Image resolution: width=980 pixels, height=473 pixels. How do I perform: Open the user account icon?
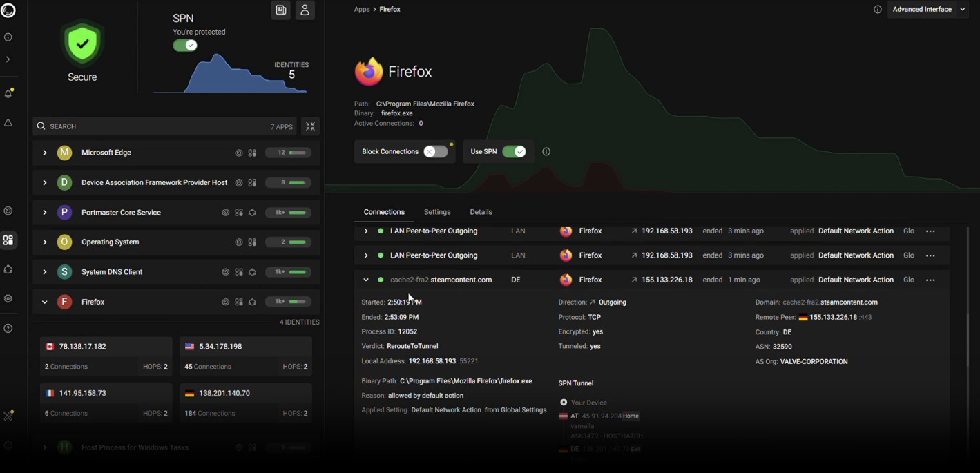click(305, 10)
